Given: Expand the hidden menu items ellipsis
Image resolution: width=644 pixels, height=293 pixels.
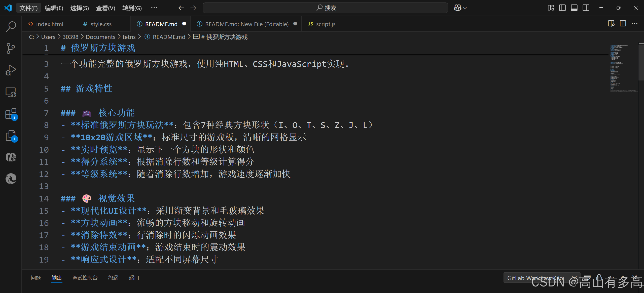Looking at the screenshot, I should (x=154, y=8).
